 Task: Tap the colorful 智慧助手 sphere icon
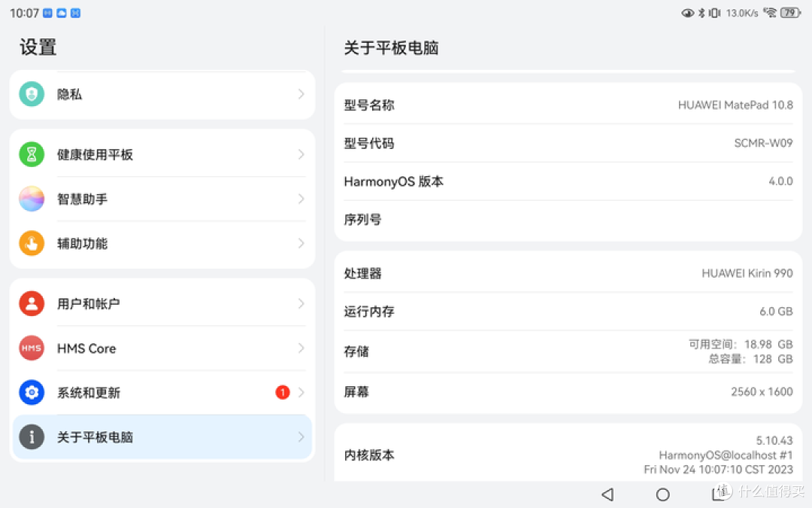pyautogui.click(x=32, y=199)
